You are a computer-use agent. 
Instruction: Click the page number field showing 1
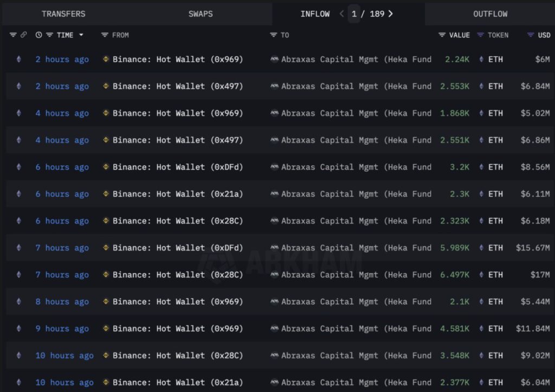354,14
